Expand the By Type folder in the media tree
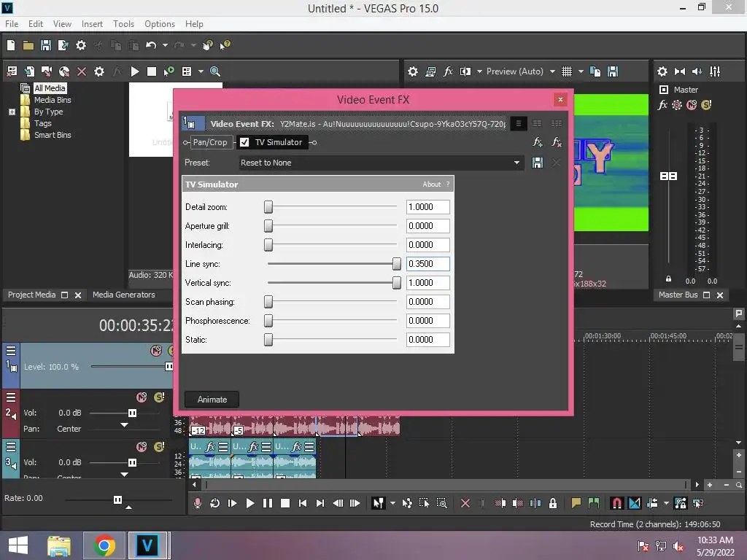 [x=12, y=112]
